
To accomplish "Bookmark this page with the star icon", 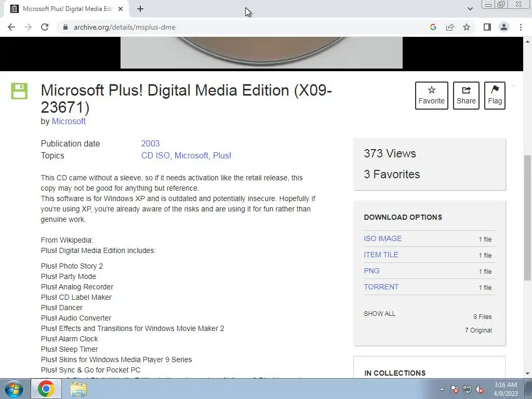I will coord(467,27).
